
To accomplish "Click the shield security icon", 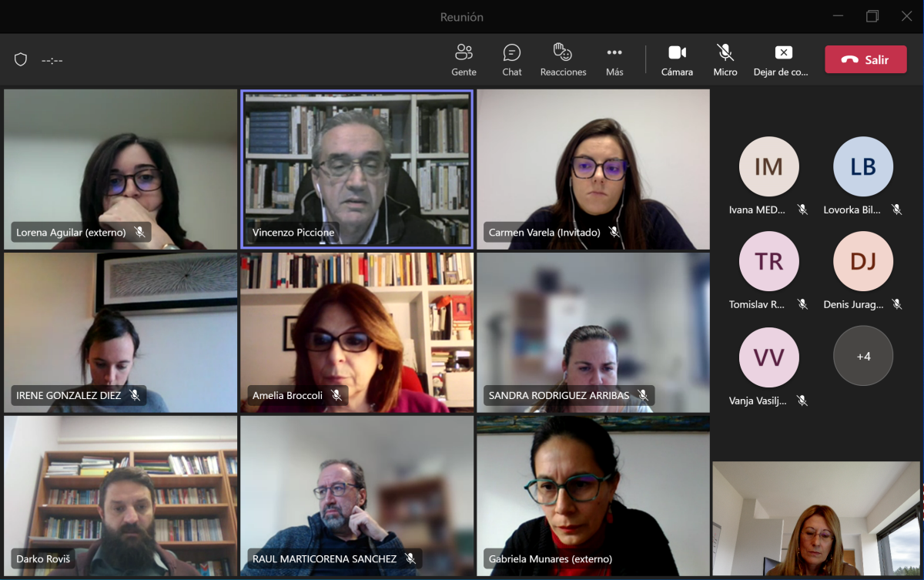I will (21, 60).
